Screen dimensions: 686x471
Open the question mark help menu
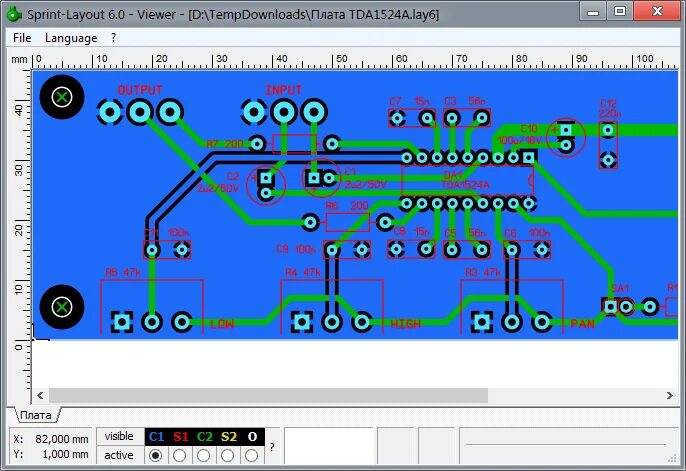114,38
